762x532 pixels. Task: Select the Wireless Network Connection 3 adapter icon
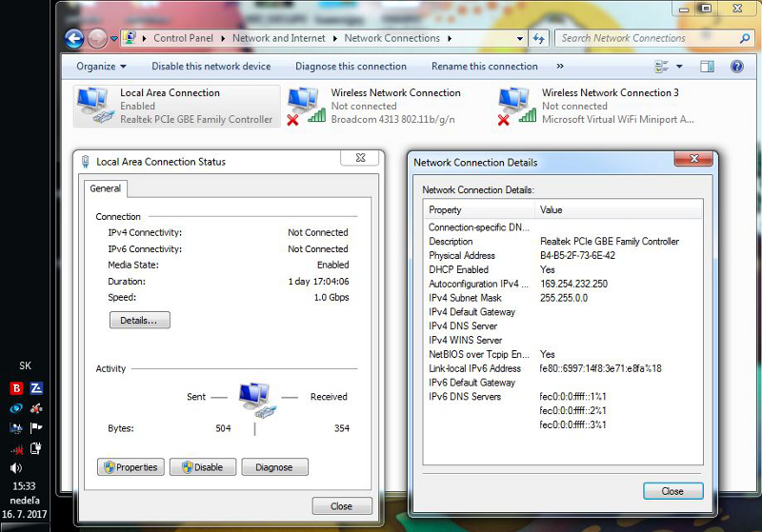click(x=517, y=106)
